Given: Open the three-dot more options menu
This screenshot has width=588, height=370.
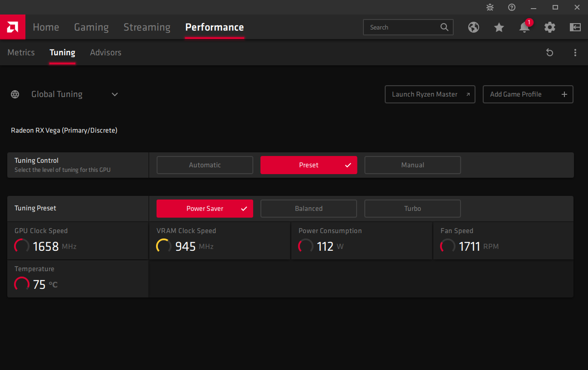Looking at the screenshot, I should tap(575, 53).
